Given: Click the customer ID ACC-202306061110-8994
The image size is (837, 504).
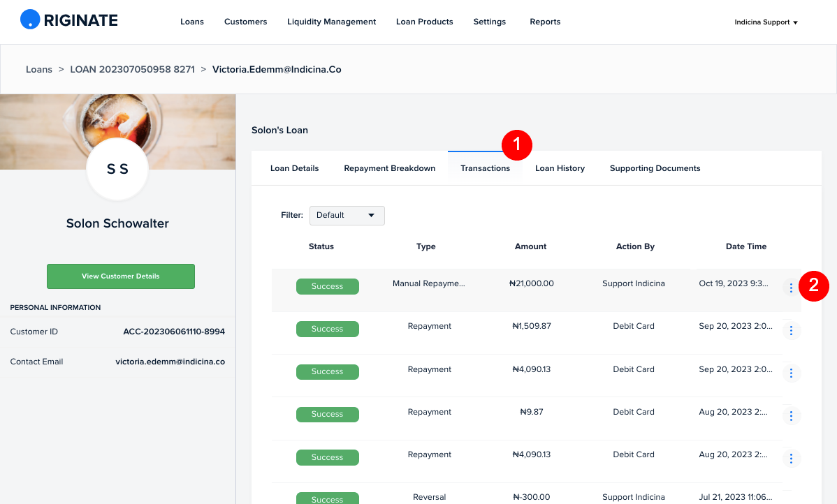Looking at the screenshot, I should point(174,332).
